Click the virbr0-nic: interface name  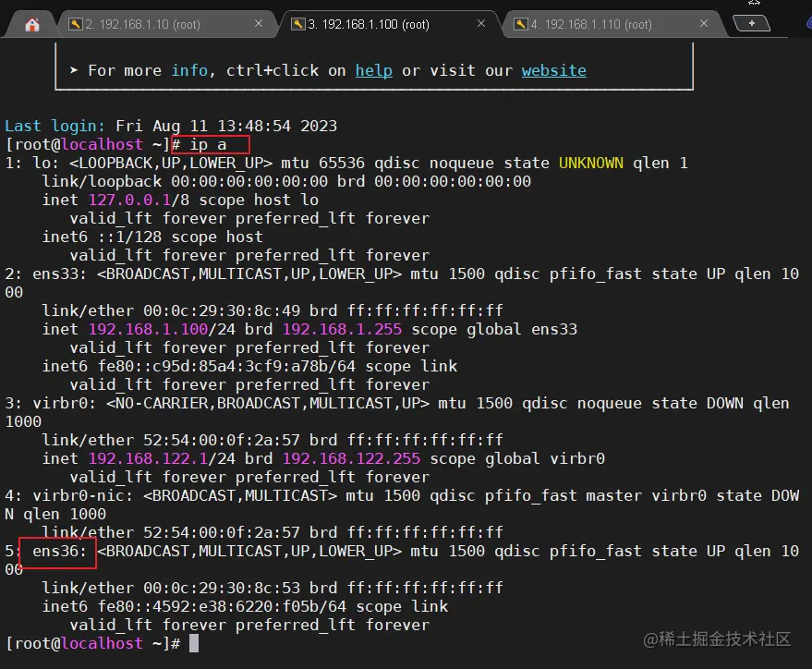coord(83,495)
